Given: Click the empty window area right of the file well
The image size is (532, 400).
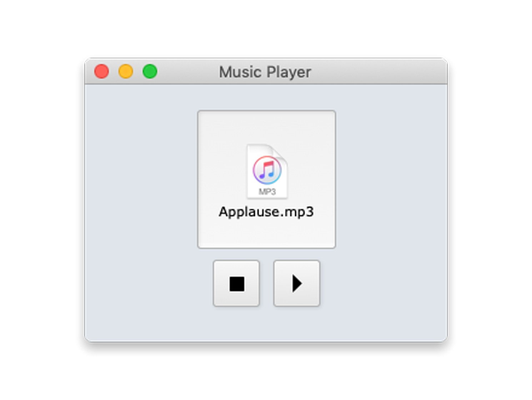Looking at the screenshot, I should 391,179.
